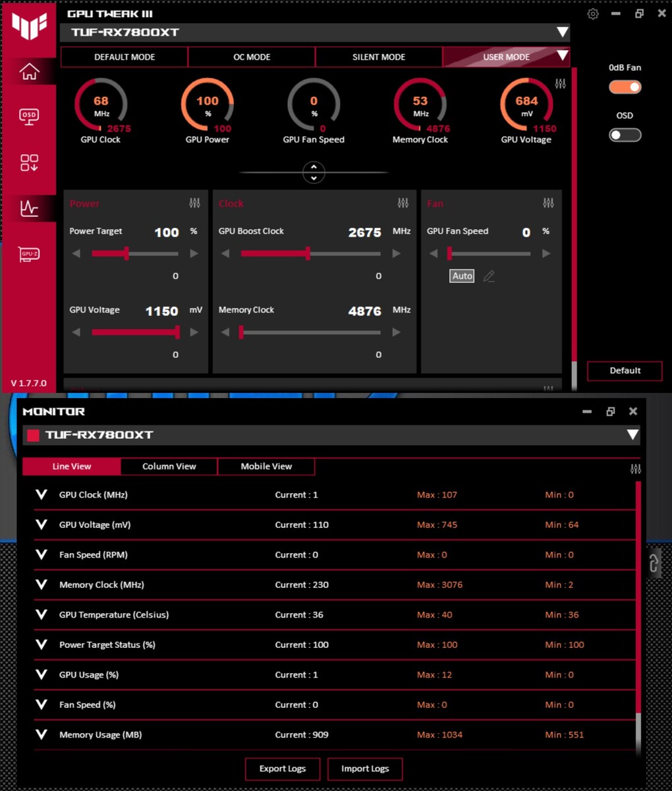Open Power panel settings icon

(194, 203)
